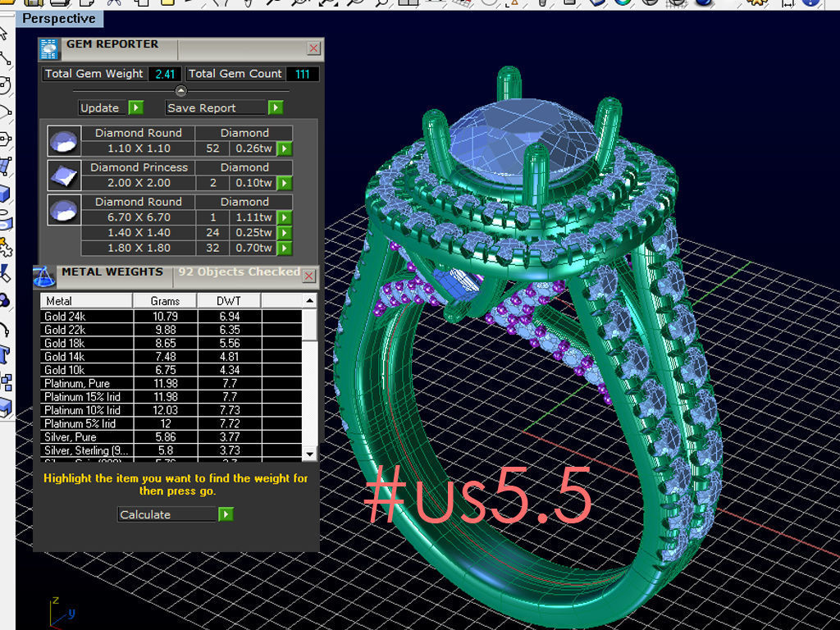Click the puzzle piece Join tool
The width and height of the screenshot is (840, 630).
(5, 246)
